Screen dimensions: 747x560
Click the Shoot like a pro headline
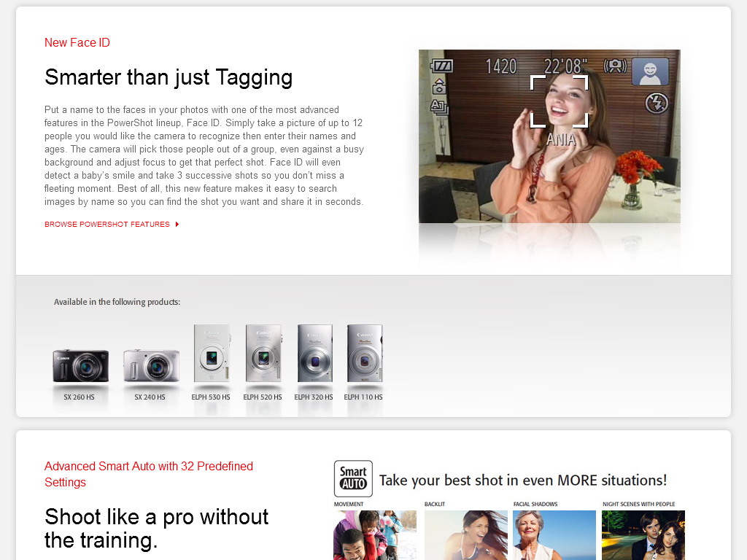(156, 529)
